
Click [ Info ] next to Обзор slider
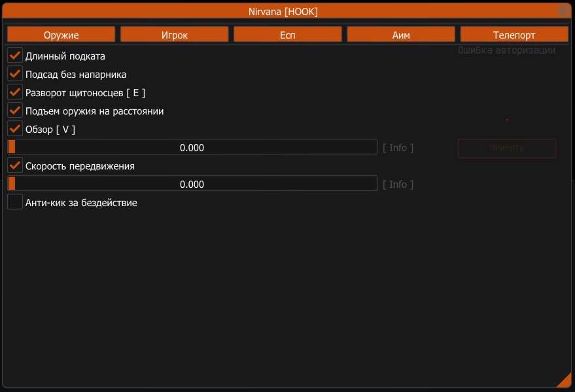(398, 147)
